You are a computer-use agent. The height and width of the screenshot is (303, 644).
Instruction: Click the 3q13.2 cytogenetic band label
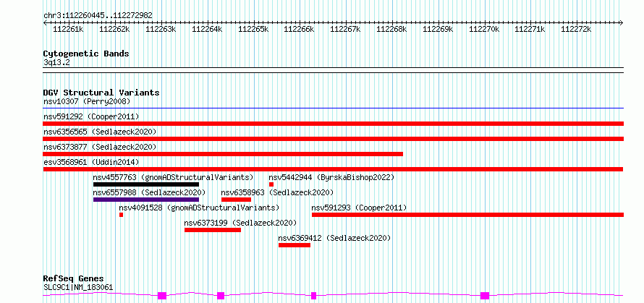point(56,62)
